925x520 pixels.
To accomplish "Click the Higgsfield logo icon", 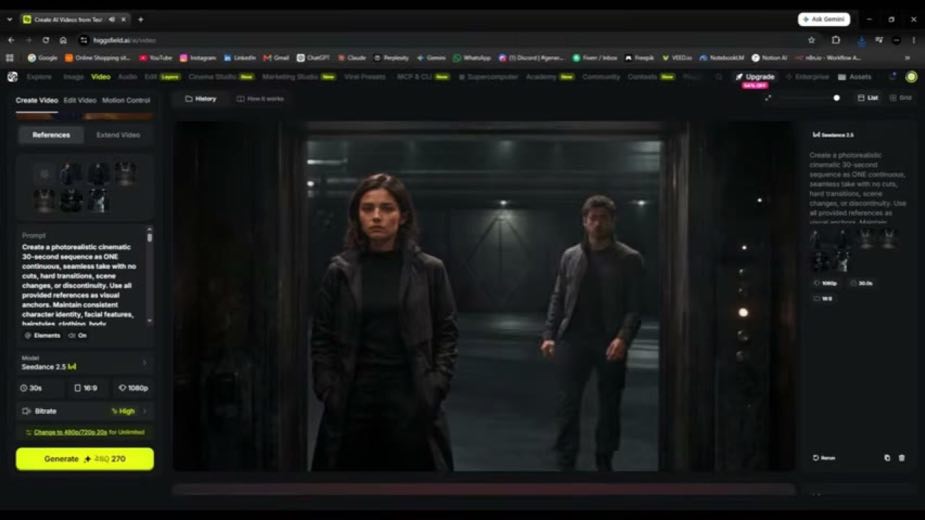I will 12,77.
